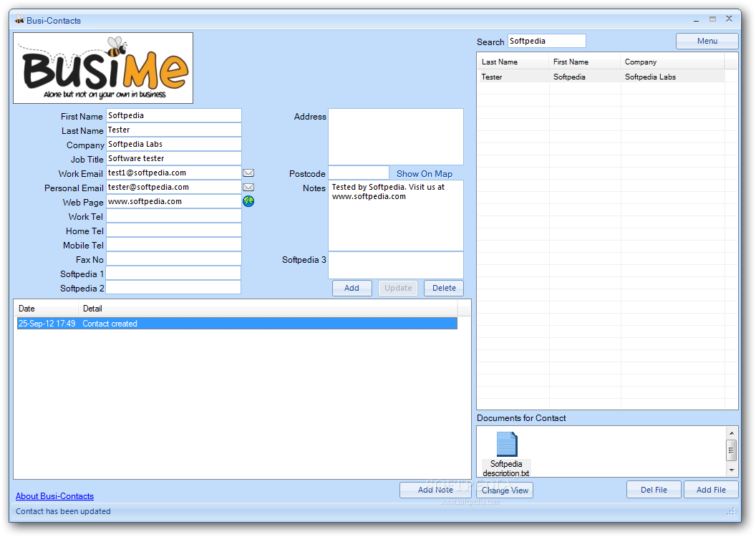This screenshot has width=756, height=537.
Task: Click the Web Page field
Action: (173, 201)
